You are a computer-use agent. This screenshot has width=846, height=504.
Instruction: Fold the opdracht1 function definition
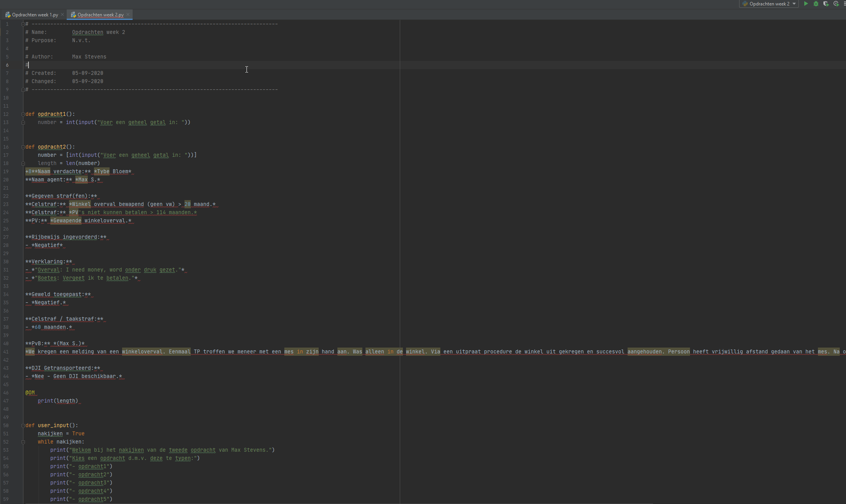coord(23,114)
